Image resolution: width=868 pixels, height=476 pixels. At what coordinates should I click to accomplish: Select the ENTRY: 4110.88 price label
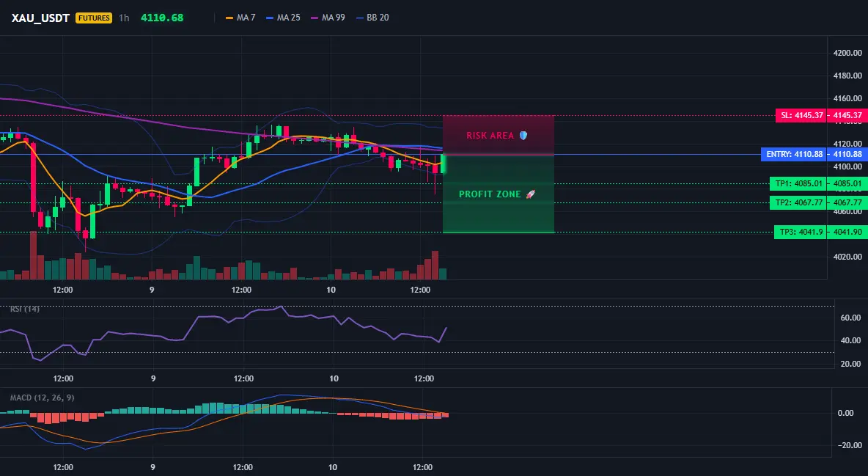794,154
